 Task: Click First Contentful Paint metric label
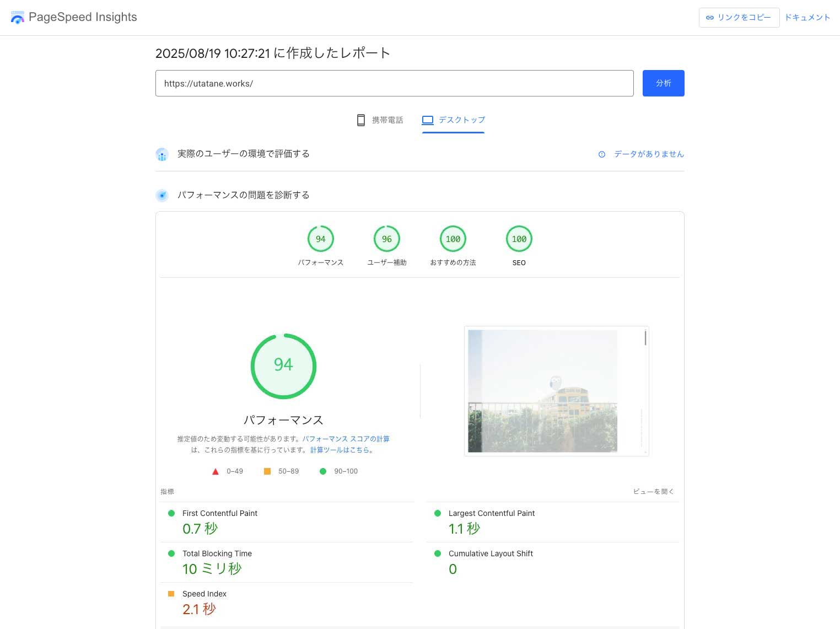[x=220, y=513]
